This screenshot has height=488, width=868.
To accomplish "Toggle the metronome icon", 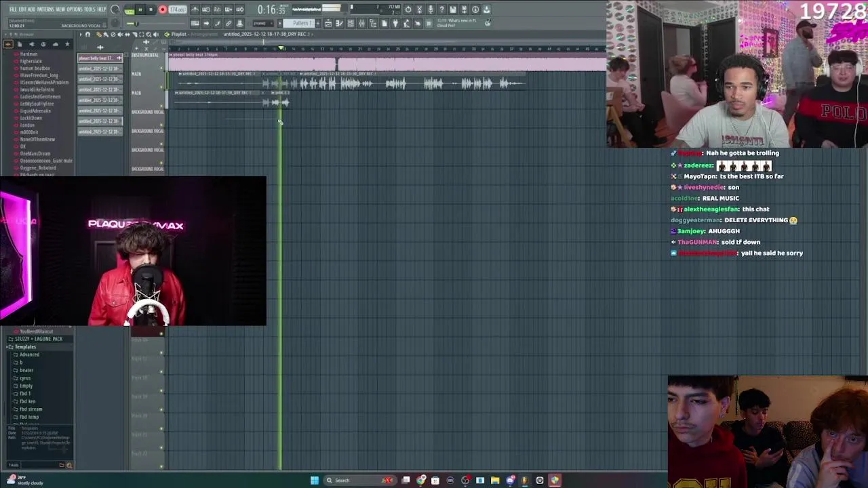I will (x=195, y=9).
